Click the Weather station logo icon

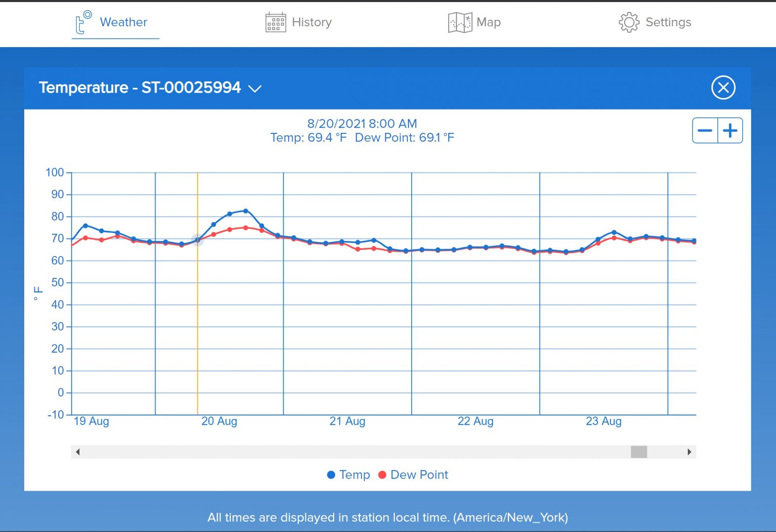click(83, 22)
